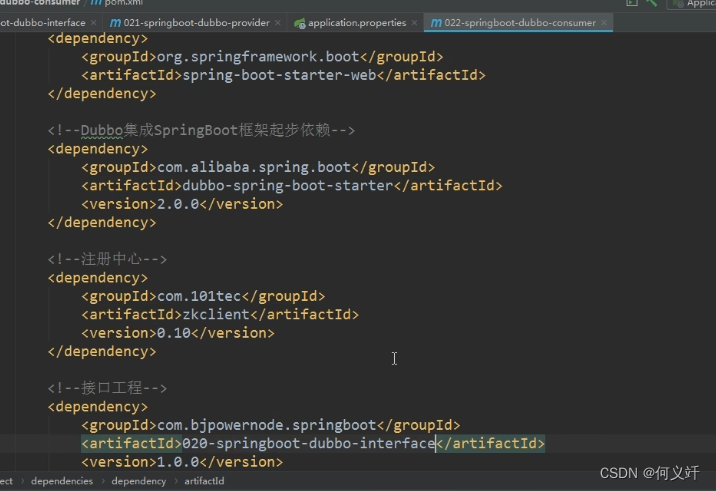Image resolution: width=716 pixels, height=491 pixels.
Task: Close the 022-springboot-dubbo-consumer tab
Action: click(604, 22)
